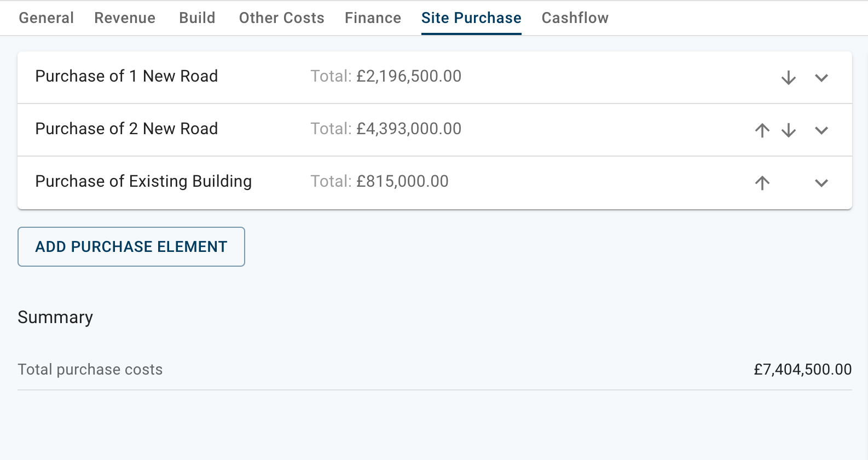Select the Other Costs tab
Screen dimensions: 868x460
pos(282,18)
